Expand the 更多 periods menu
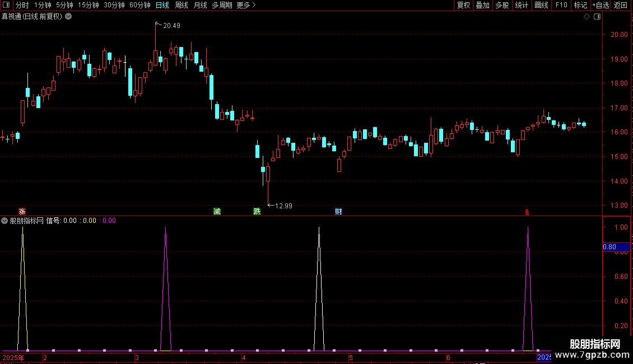633x364 pixels. point(246,5)
